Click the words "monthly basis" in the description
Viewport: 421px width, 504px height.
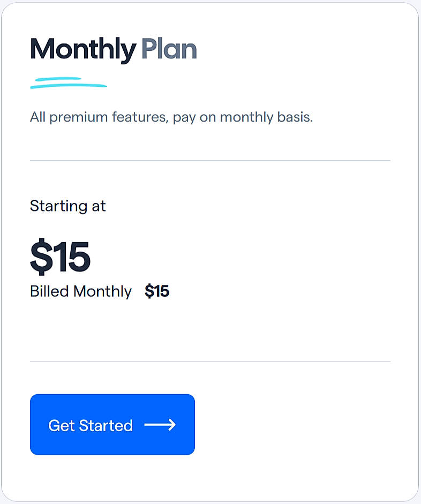point(266,117)
